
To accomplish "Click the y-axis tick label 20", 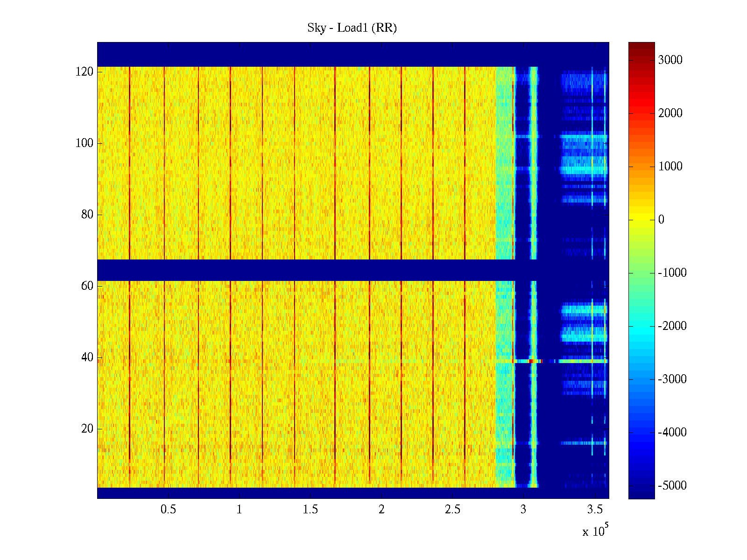I will [87, 429].
